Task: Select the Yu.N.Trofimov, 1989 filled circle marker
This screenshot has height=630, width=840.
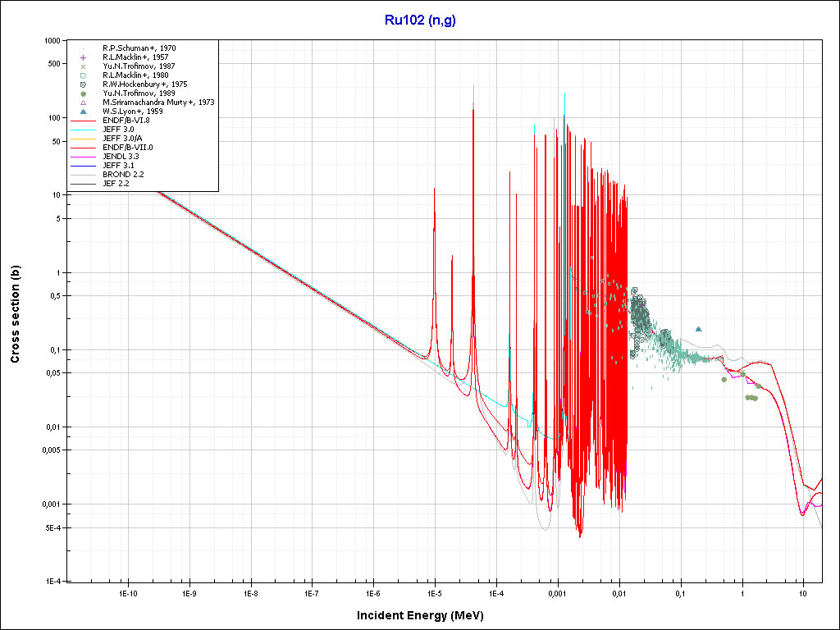Action: pos(83,94)
